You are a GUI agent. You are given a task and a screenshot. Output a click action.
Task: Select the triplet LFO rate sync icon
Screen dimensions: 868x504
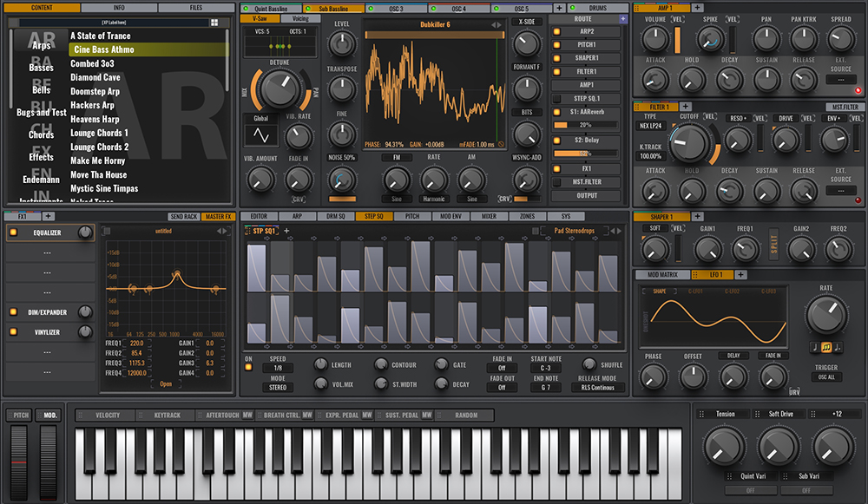click(x=826, y=348)
